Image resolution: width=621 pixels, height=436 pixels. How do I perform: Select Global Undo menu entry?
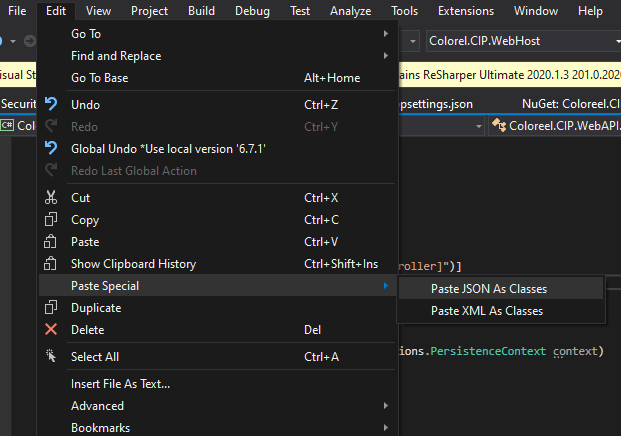[218, 149]
